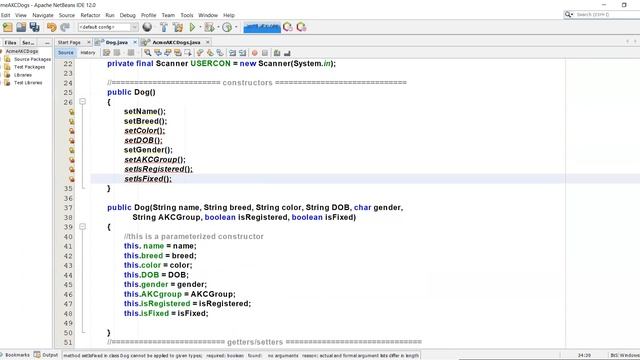Select the Files panel tab
640x360 pixels.
[x=10, y=42]
